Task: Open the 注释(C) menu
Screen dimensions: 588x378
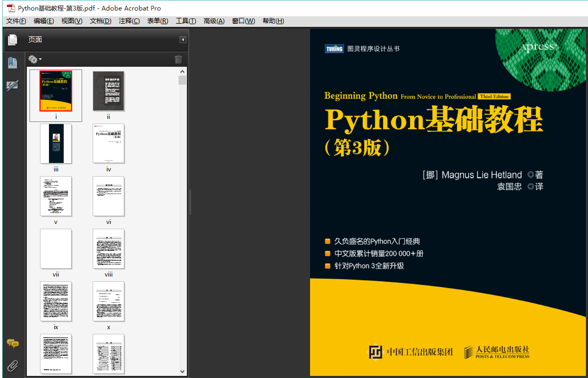Action: [x=129, y=21]
